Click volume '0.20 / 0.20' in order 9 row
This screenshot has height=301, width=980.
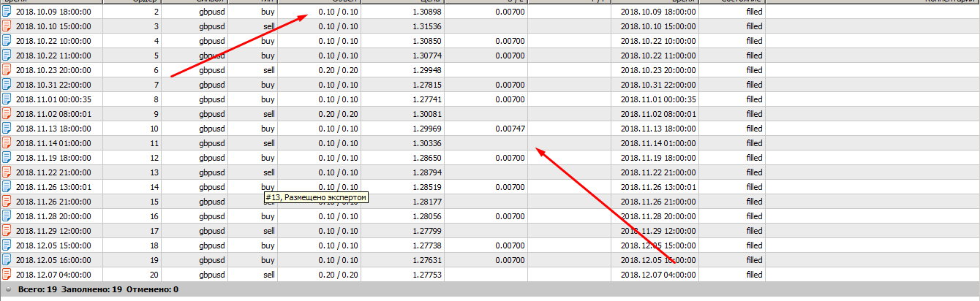coord(339,114)
